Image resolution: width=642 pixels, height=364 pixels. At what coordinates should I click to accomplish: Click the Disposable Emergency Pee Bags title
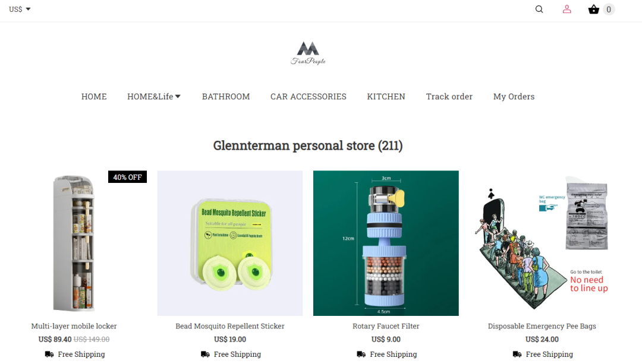(x=542, y=326)
